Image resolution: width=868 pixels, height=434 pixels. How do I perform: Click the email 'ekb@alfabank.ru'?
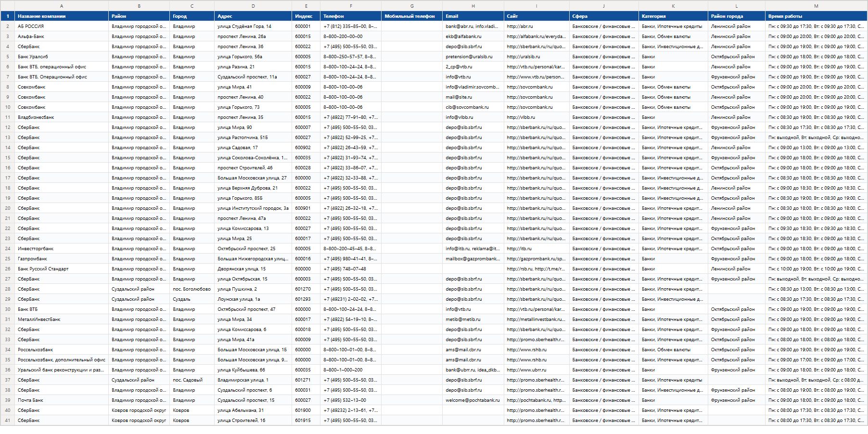coord(473,37)
